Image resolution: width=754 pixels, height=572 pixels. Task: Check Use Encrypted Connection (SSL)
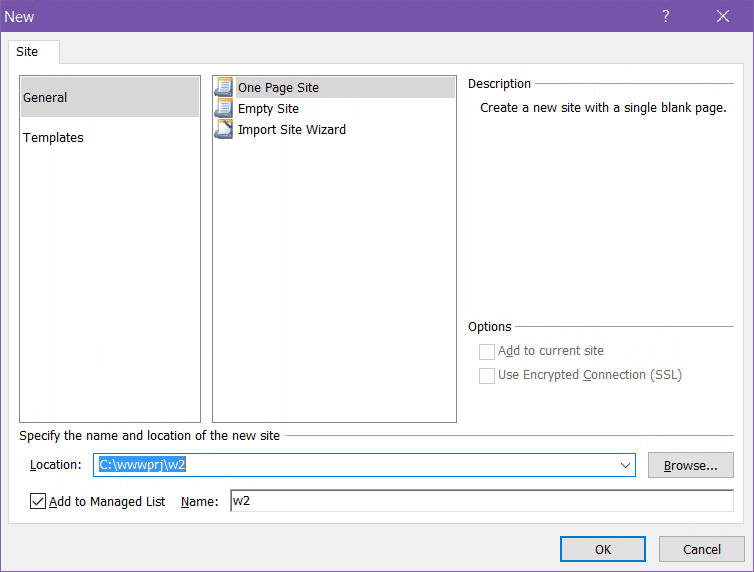pyautogui.click(x=487, y=375)
